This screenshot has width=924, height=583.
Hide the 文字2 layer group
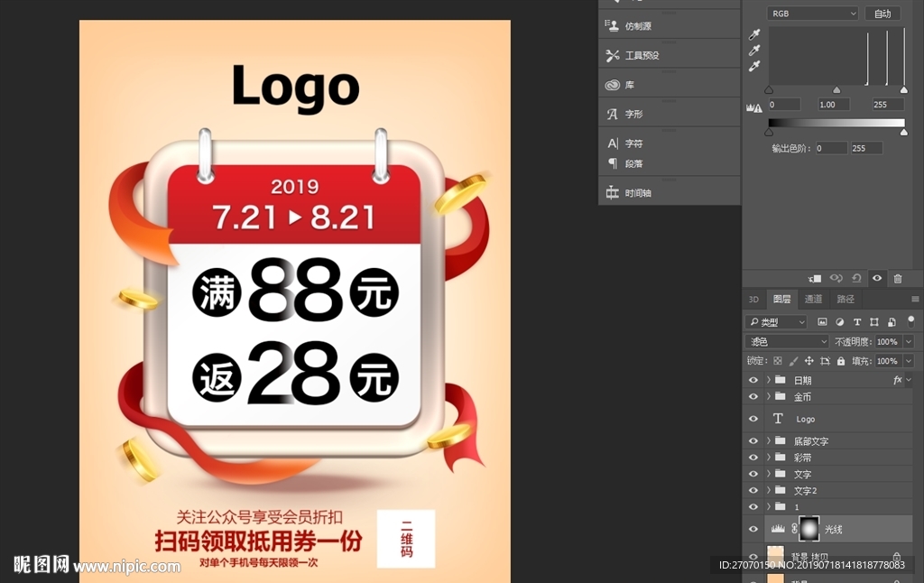753,490
